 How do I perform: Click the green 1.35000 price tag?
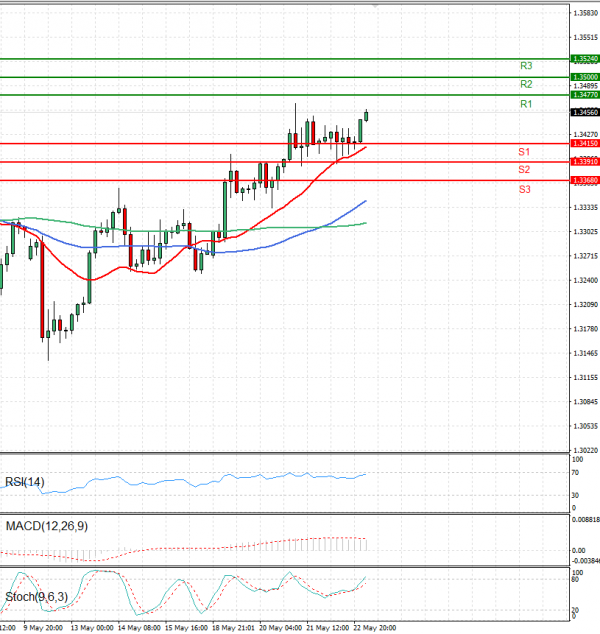(x=584, y=77)
